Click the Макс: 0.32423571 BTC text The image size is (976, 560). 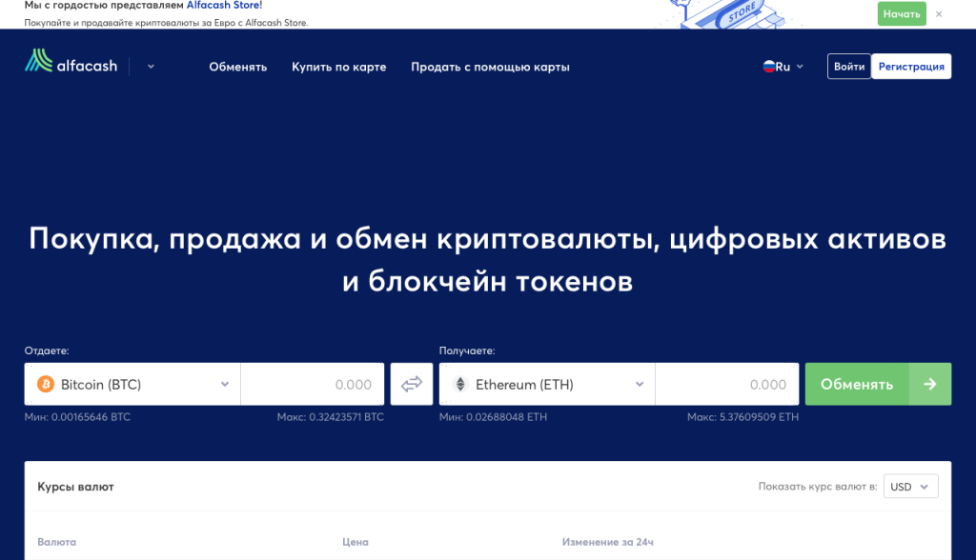point(331,417)
